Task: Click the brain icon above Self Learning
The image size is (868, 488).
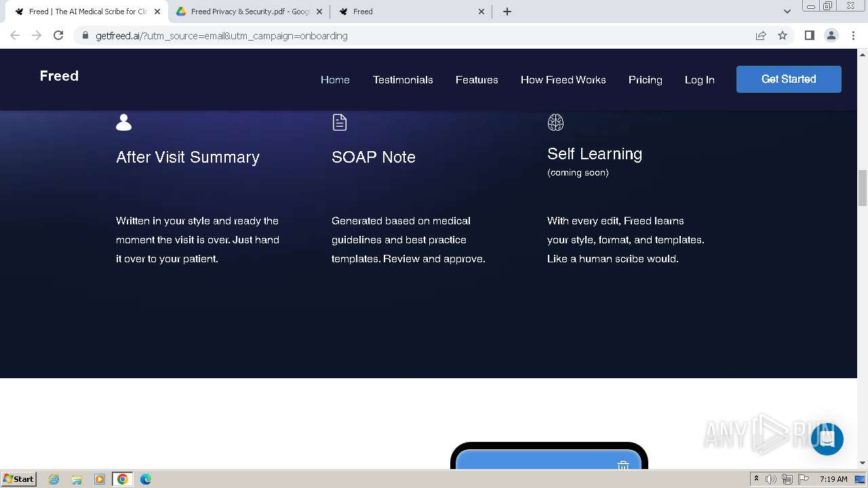Action: coord(555,122)
